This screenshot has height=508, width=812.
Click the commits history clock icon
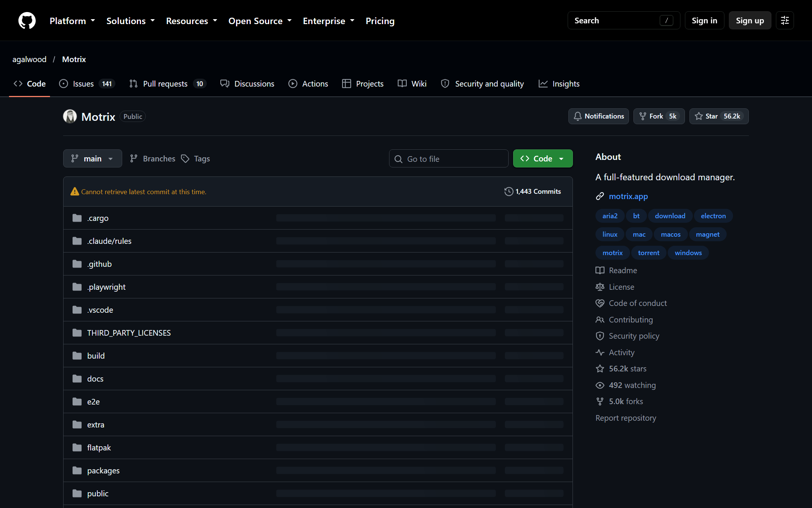click(x=509, y=192)
